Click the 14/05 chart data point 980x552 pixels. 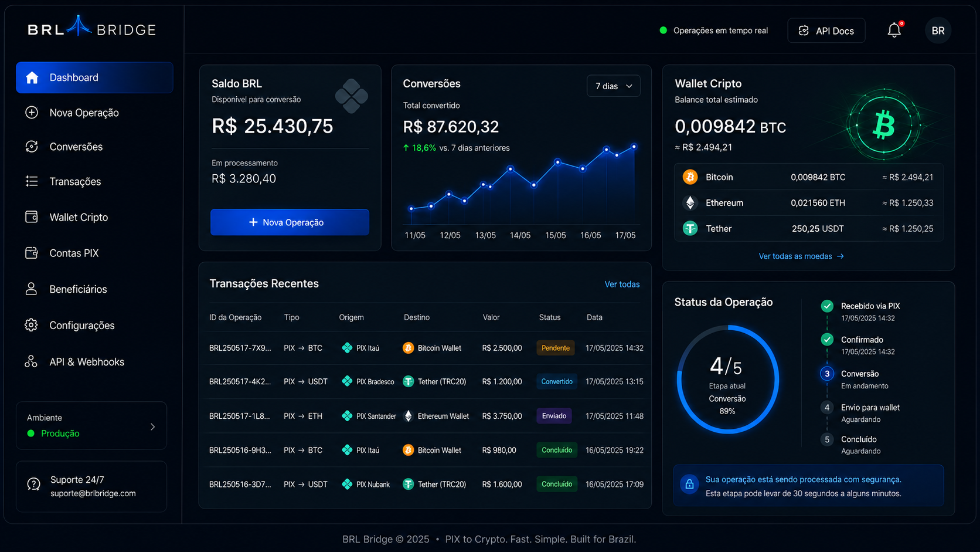tap(511, 169)
